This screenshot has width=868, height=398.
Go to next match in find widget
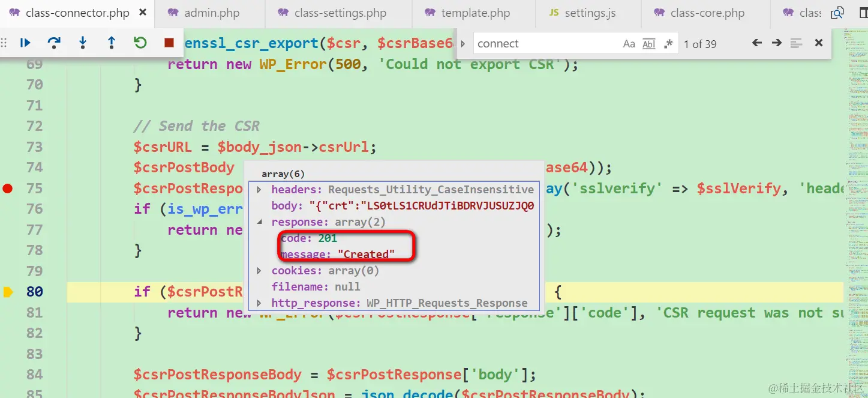point(777,43)
